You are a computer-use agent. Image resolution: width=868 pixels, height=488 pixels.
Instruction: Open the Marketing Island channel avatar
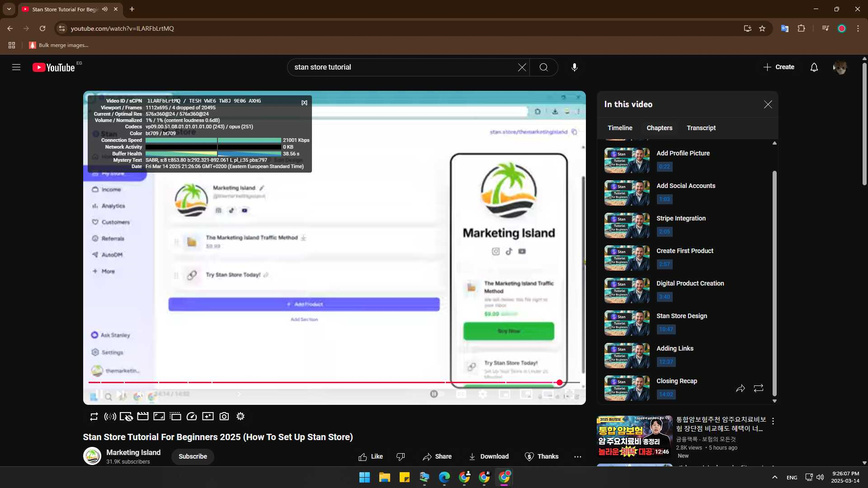[92, 456]
